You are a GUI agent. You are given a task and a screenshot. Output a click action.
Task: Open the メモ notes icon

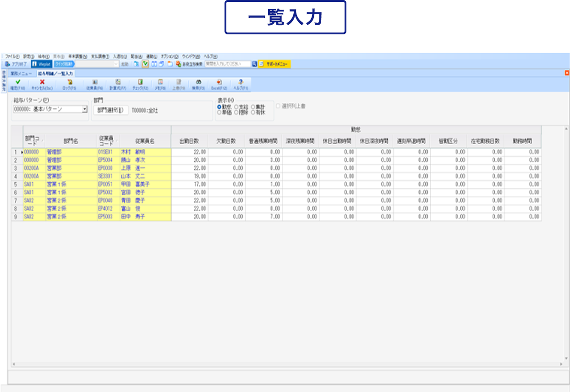click(160, 82)
